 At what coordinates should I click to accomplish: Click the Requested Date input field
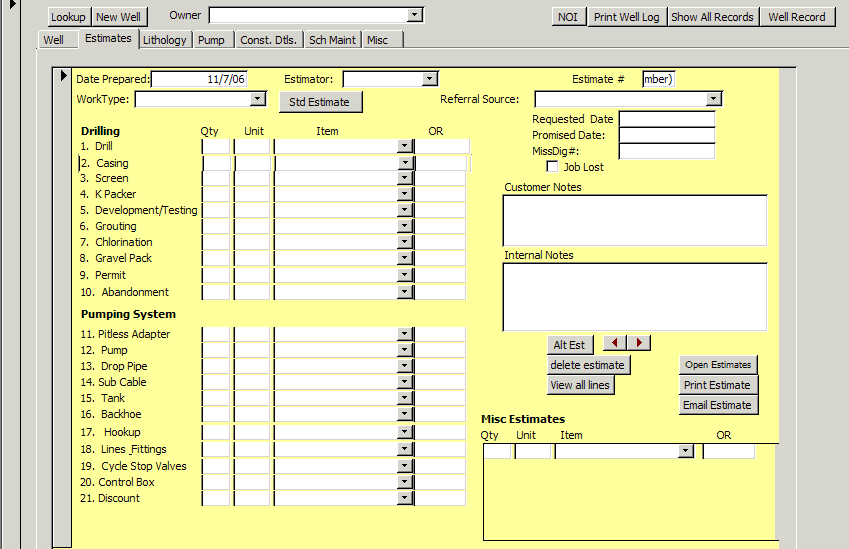coord(667,119)
